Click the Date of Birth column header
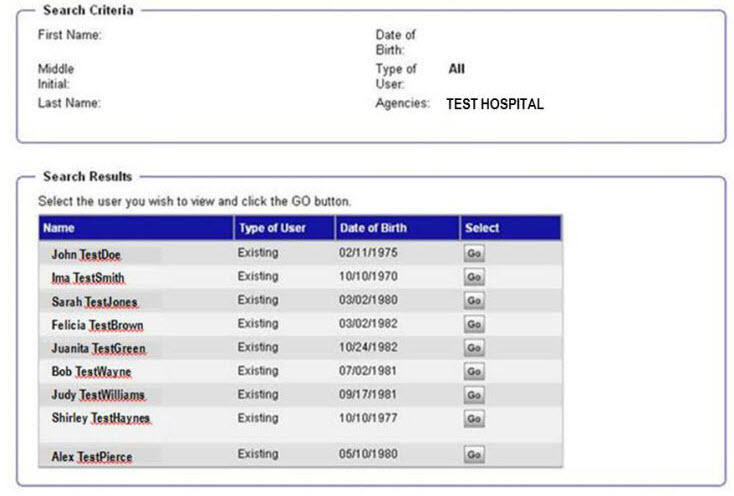The image size is (734, 496). click(373, 228)
